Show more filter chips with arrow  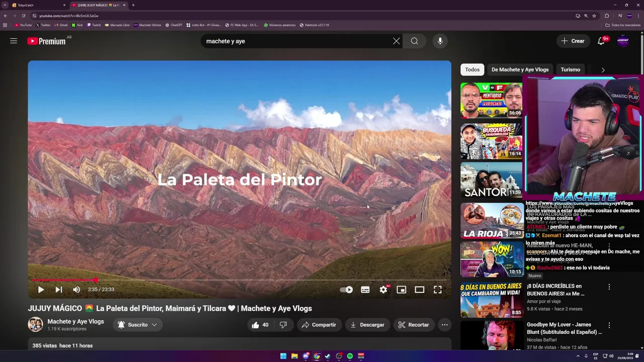(603, 70)
